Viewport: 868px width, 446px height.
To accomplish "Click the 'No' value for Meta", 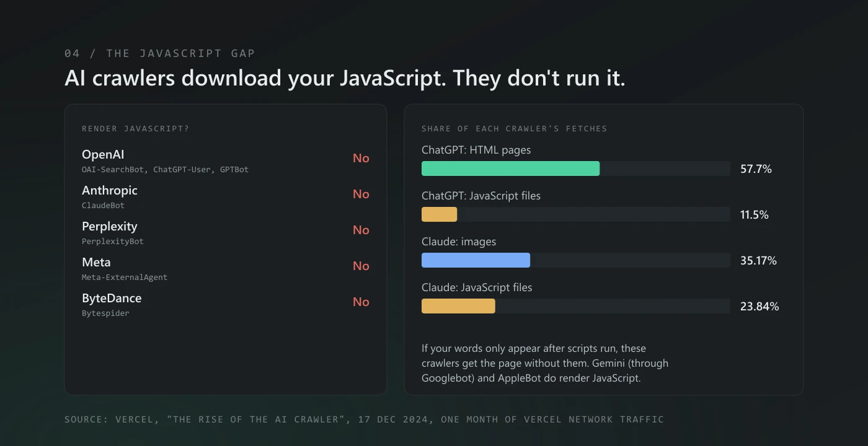I will [361, 266].
